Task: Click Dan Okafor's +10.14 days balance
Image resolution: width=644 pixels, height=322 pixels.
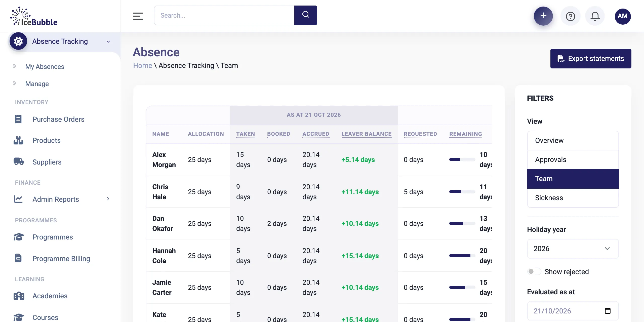Action: coord(360,223)
